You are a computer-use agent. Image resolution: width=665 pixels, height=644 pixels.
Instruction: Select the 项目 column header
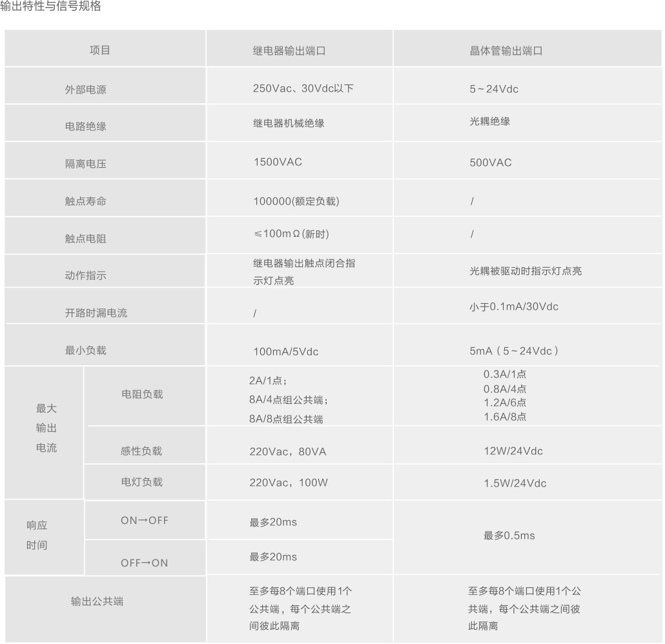tap(99, 50)
